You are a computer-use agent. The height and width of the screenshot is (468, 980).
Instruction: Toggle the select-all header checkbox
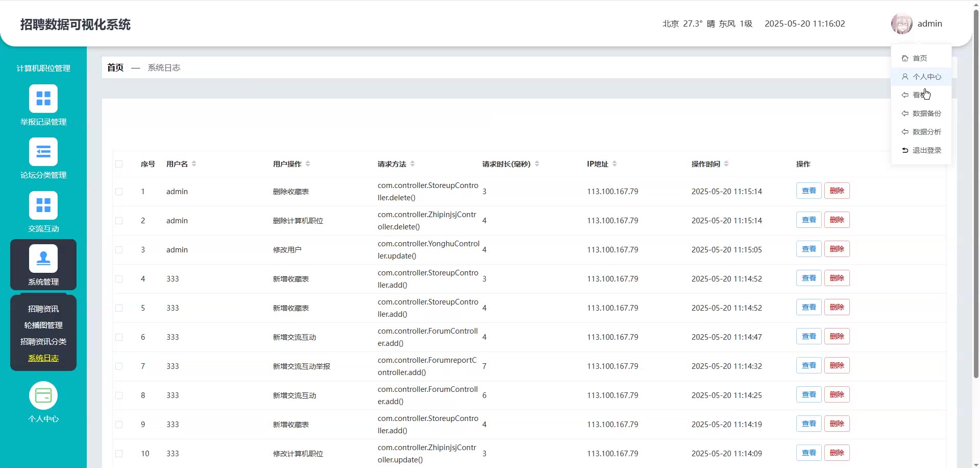tap(119, 164)
